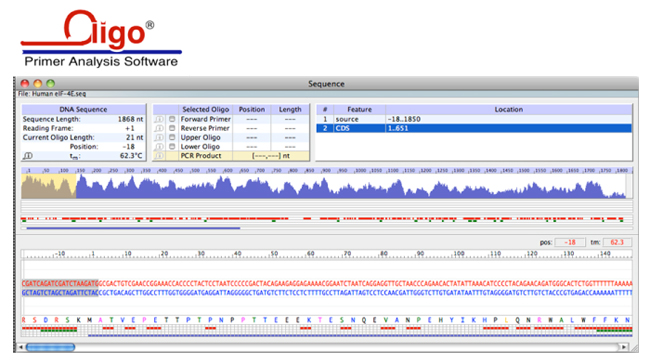Screen dimensions: 650x364
Task: Click the horizontal scrollbar thumb
Action: click(x=51, y=347)
